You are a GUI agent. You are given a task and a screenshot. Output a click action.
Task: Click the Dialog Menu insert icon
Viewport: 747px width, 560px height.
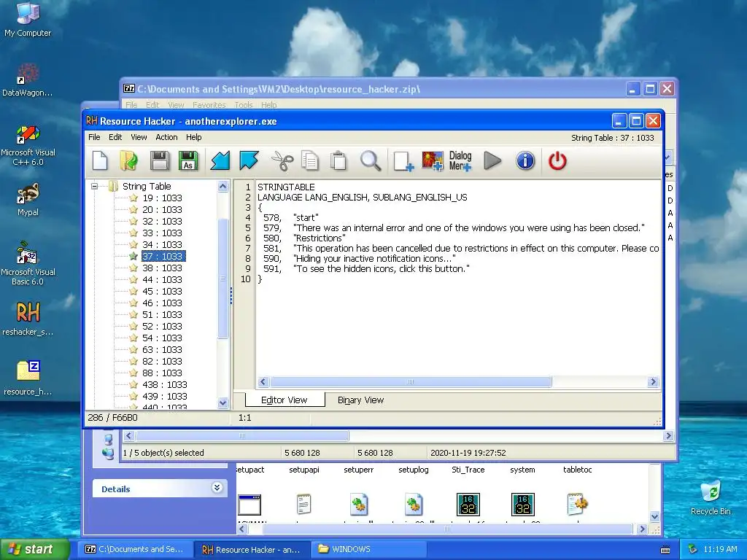[x=460, y=161]
